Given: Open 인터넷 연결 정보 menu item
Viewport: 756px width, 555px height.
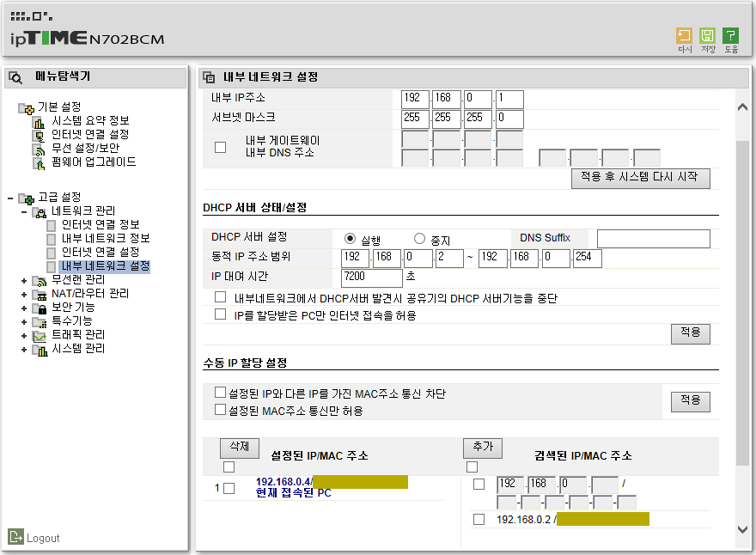Looking at the screenshot, I should coord(101,225).
